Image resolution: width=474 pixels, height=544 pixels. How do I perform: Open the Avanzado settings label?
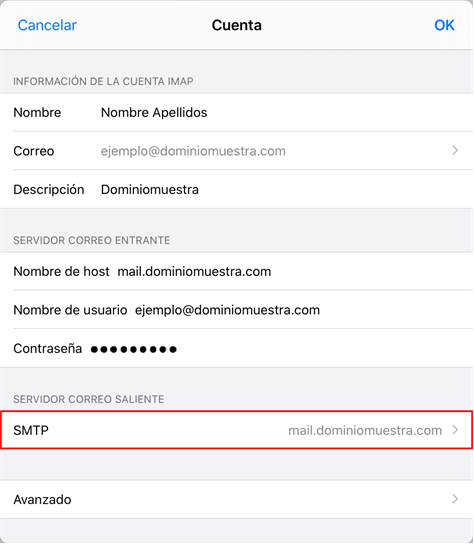(42, 500)
